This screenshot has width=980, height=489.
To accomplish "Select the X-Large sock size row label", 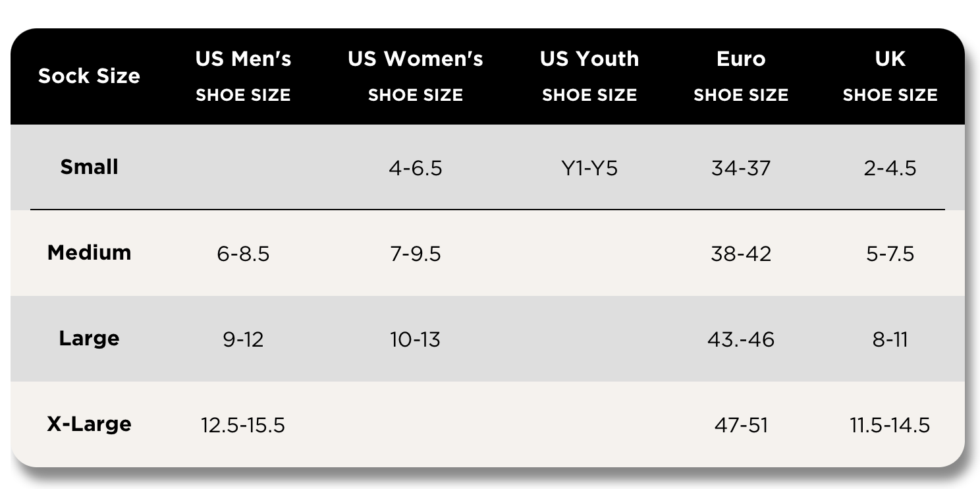I will (x=89, y=424).
